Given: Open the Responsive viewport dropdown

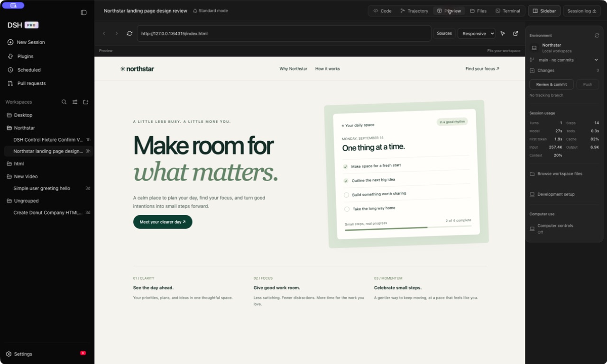Looking at the screenshot, I should [x=477, y=34].
